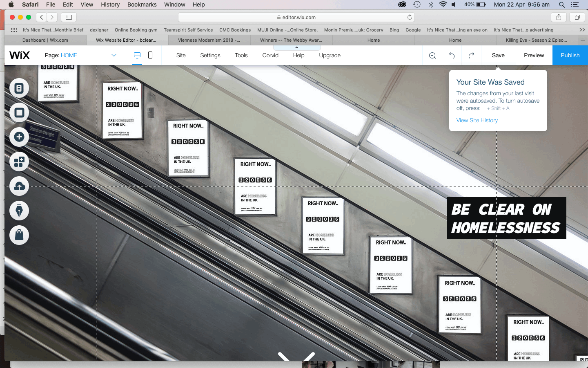Redo the last editor action
The image size is (588, 368).
tap(471, 55)
